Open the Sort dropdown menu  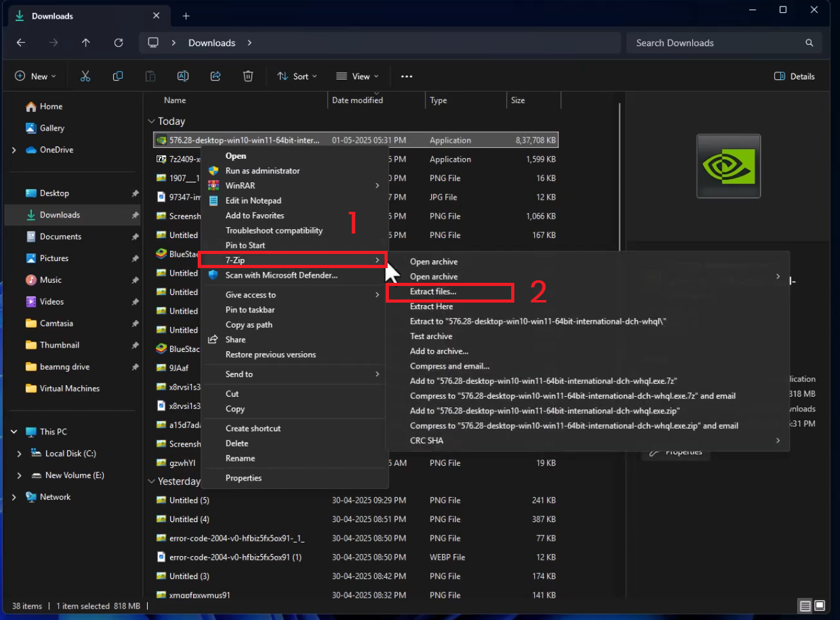297,76
